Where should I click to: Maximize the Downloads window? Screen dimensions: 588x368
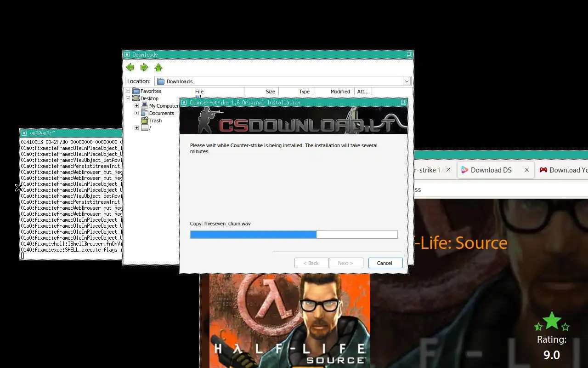[409, 54]
